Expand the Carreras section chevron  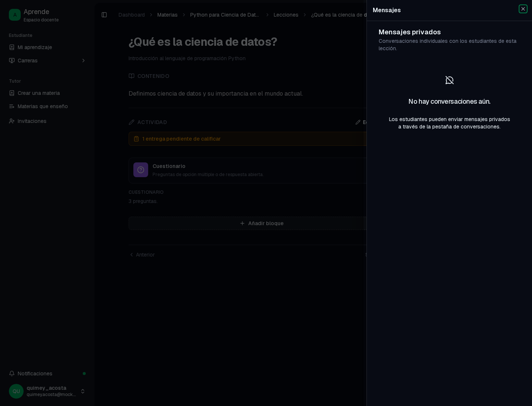pos(83,61)
